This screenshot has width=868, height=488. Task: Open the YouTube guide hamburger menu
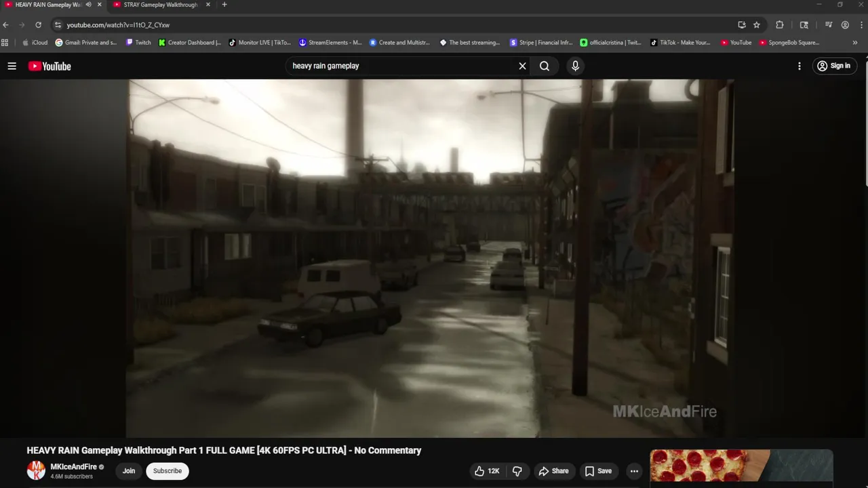pos(12,66)
